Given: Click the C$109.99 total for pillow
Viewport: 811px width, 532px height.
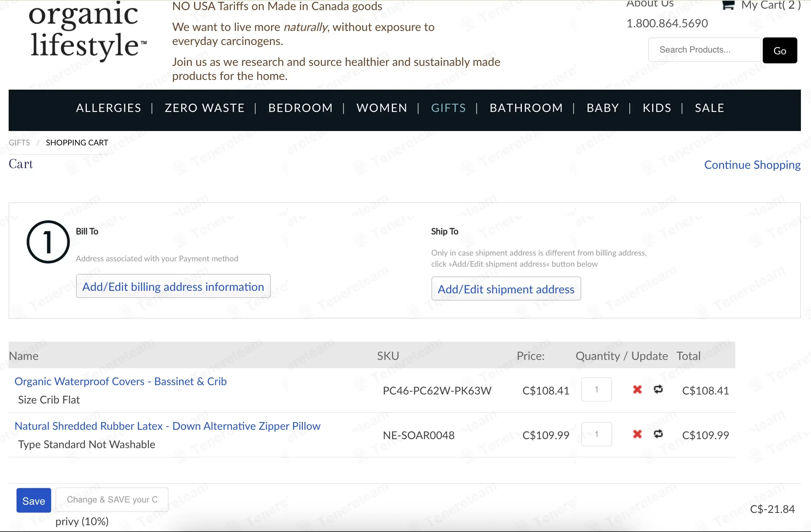Looking at the screenshot, I should pyautogui.click(x=705, y=435).
